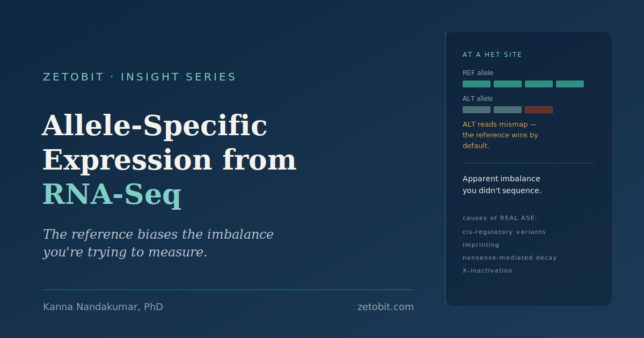Image resolution: width=644 pixels, height=338 pixels.
Task: Click the ZETOBIT · INSIGHT SERIES label
Action: [x=140, y=77]
